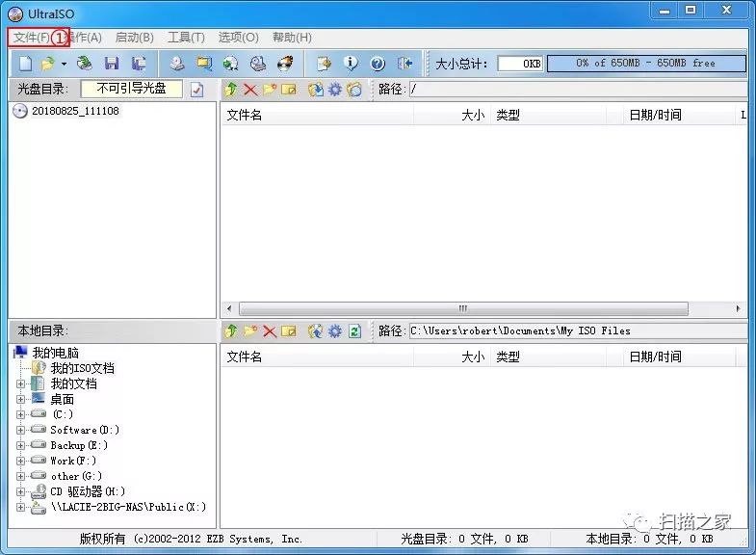Click the 不可引导光盘 button

pos(131,89)
